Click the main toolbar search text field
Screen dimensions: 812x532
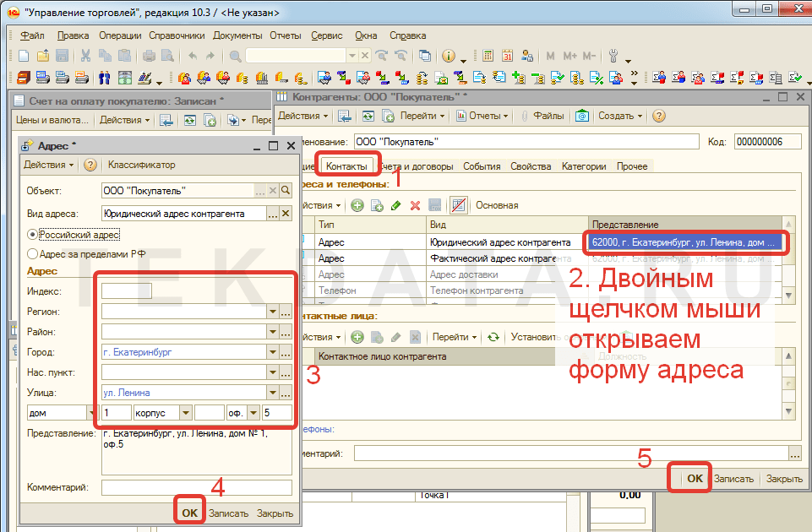[x=296, y=56]
